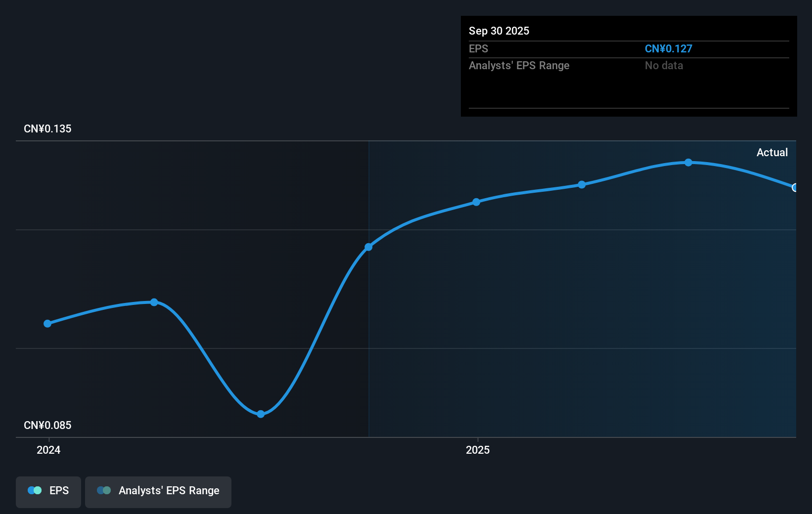Click the CN¥0.135 axis label
Screen dimensions: 812x514
(47, 128)
